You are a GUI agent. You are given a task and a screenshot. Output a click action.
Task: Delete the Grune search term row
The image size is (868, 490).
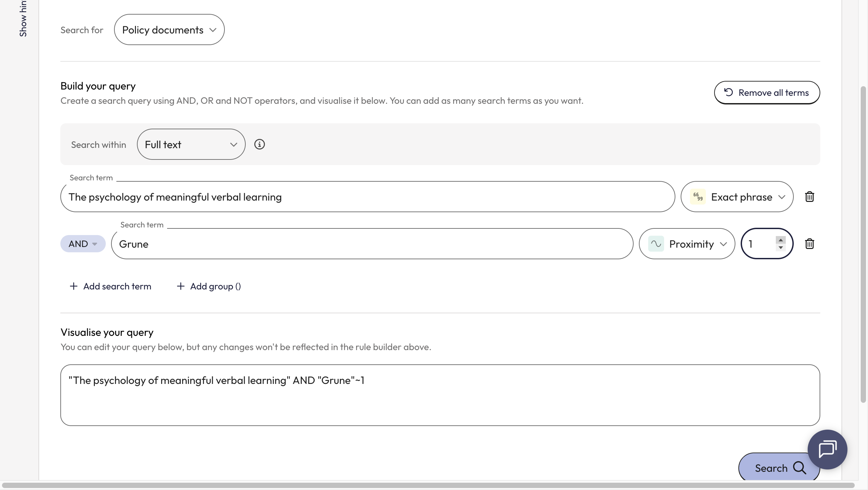pyautogui.click(x=809, y=244)
